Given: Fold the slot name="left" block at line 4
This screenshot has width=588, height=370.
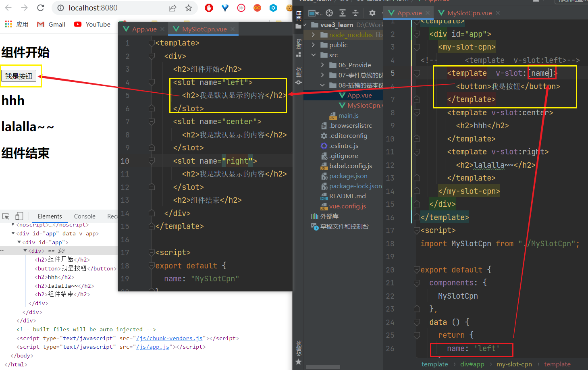Looking at the screenshot, I should 152,82.
